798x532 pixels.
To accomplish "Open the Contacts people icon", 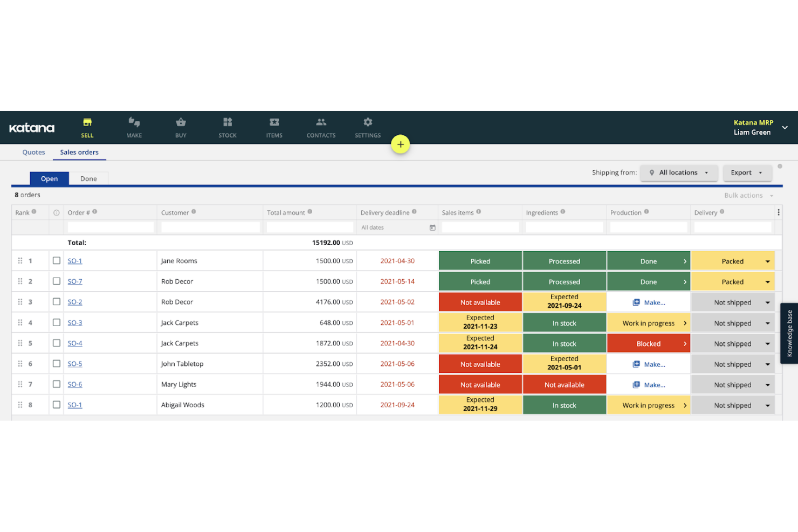I will point(321,123).
